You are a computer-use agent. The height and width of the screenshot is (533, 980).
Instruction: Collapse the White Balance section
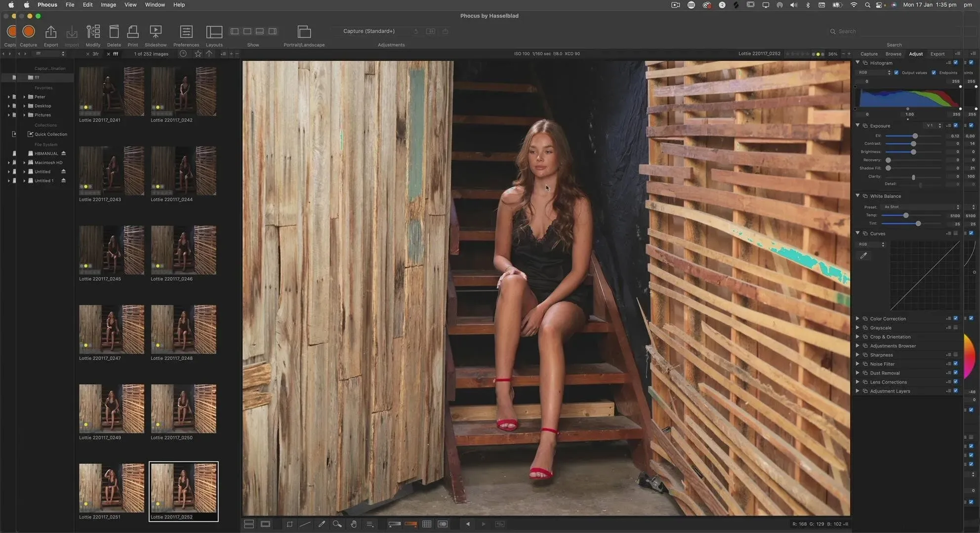[857, 196]
